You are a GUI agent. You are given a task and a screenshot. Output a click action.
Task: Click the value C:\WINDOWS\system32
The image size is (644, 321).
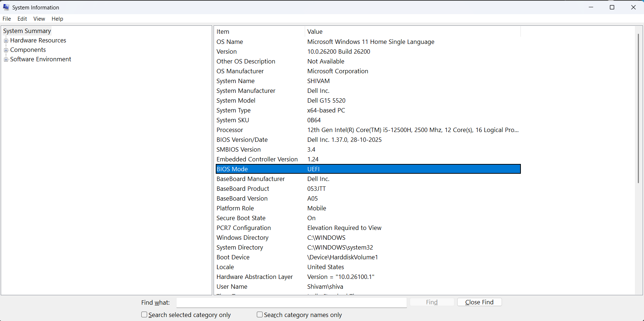[x=340, y=247]
